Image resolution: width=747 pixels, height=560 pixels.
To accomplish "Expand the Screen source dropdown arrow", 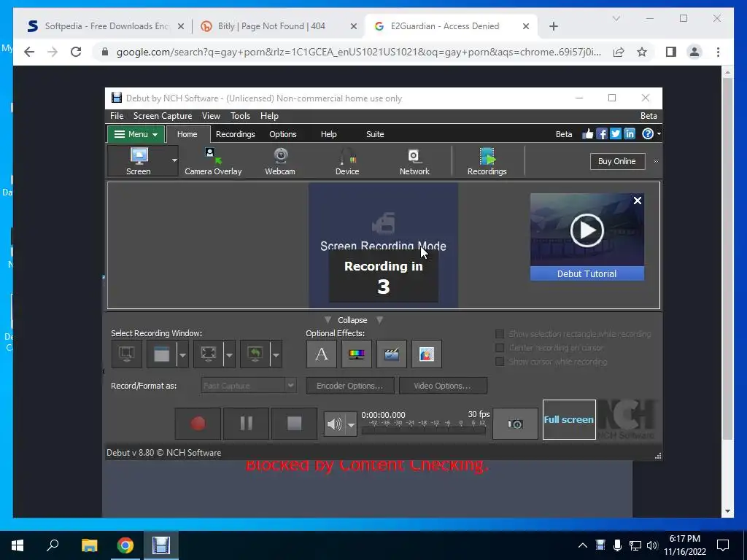I will 174,161.
